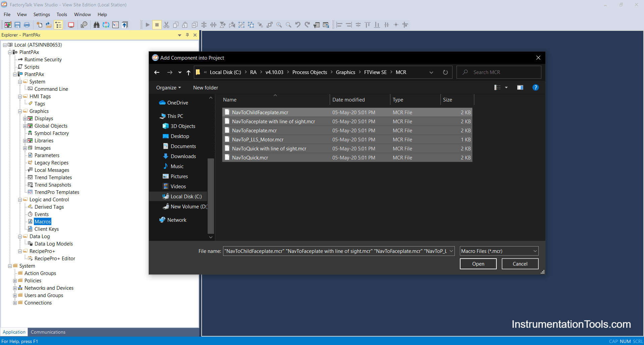Switch to the Application tab
The image size is (644, 345).
(14, 332)
